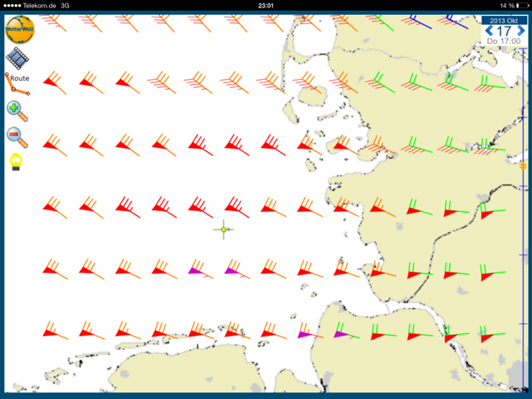Tap the yellow crosshair position marker

click(x=224, y=229)
